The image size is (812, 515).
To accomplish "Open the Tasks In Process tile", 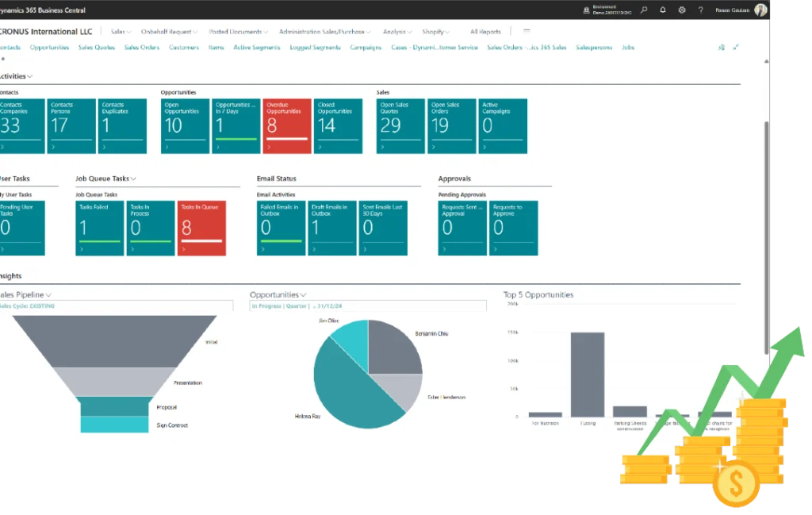I will (151, 228).
